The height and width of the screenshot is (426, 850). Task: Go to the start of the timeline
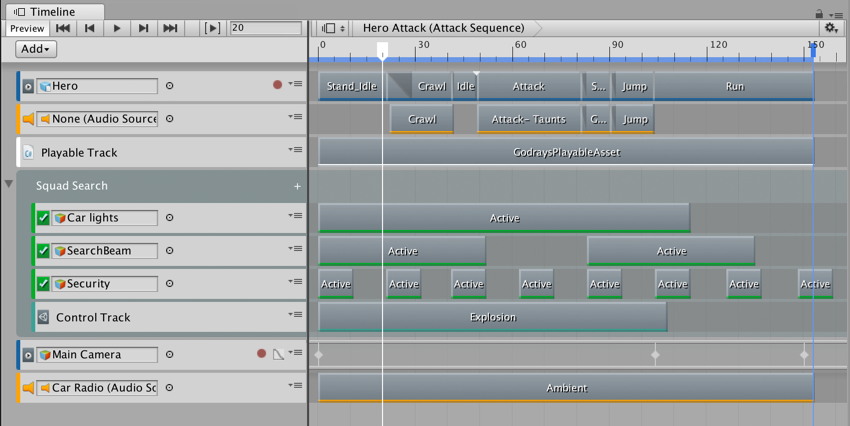tap(63, 28)
